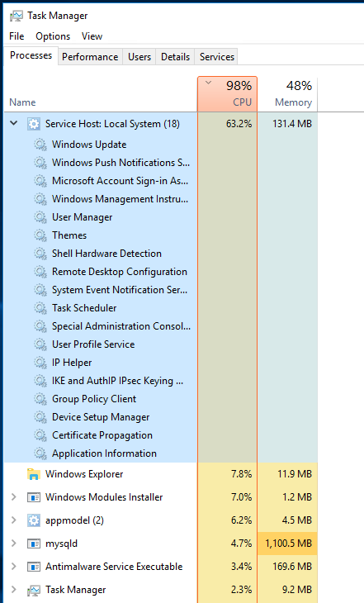The height and width of the screenshot is (603, 364).
Task: Click the Application Information service icon
Action: [x=40, y=453]
